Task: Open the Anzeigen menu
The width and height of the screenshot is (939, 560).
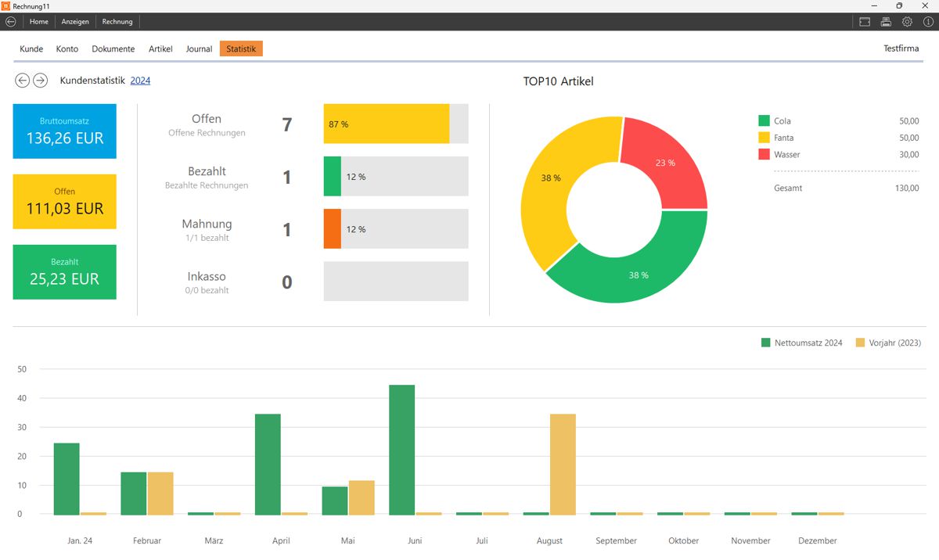Action: [x=75, y=22]
